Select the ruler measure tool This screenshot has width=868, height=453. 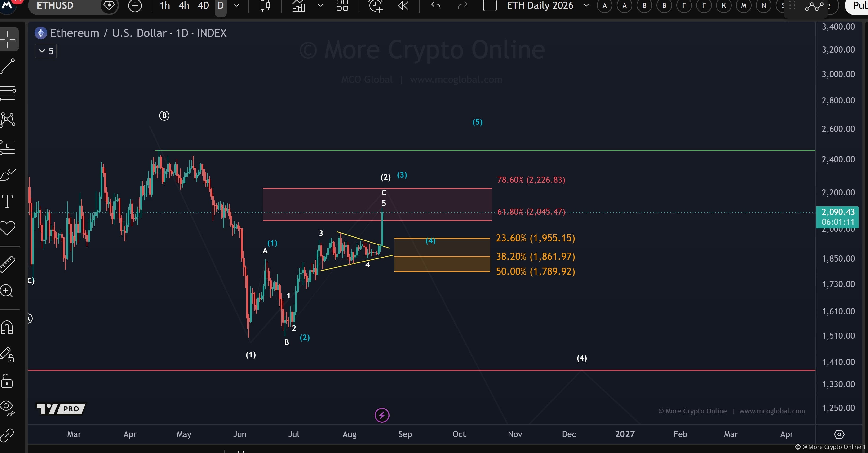click(7, 264)
